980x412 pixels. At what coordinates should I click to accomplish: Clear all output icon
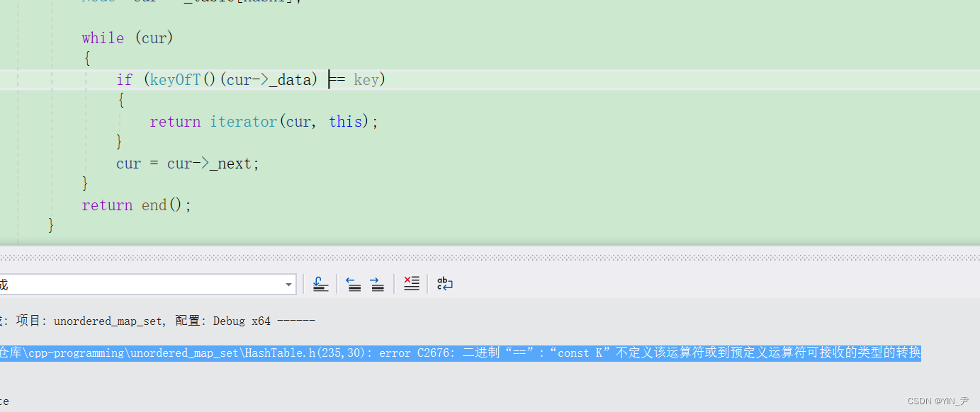pos(411,284)
